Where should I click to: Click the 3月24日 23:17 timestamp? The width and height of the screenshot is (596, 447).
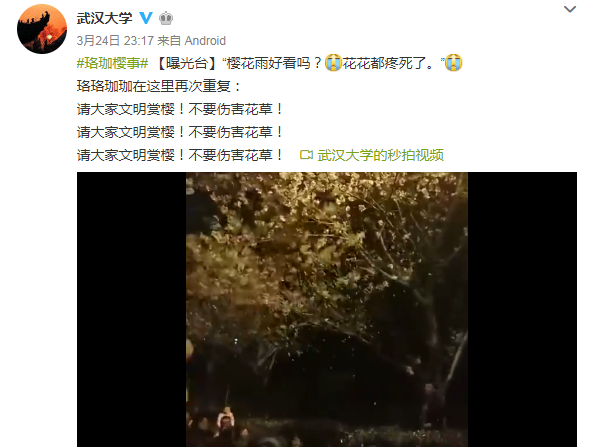coord(115,41)
